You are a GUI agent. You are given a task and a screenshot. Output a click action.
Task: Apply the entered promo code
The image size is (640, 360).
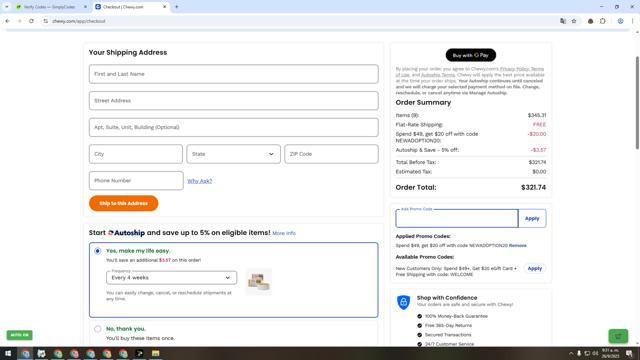[532, 218]
